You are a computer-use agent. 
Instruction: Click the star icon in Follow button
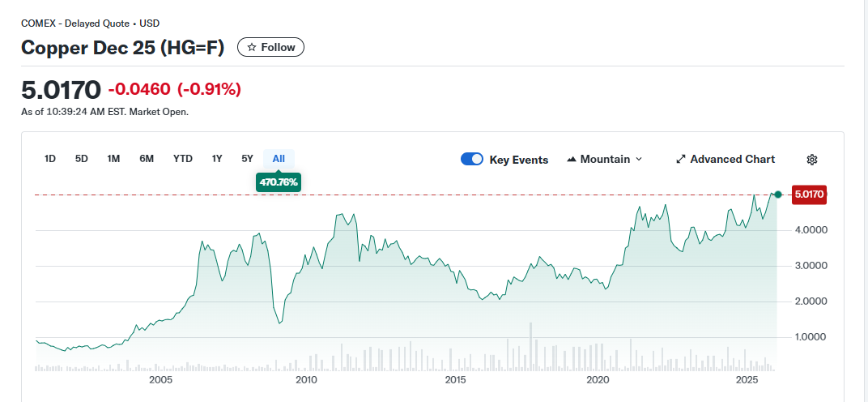[252, 48]
